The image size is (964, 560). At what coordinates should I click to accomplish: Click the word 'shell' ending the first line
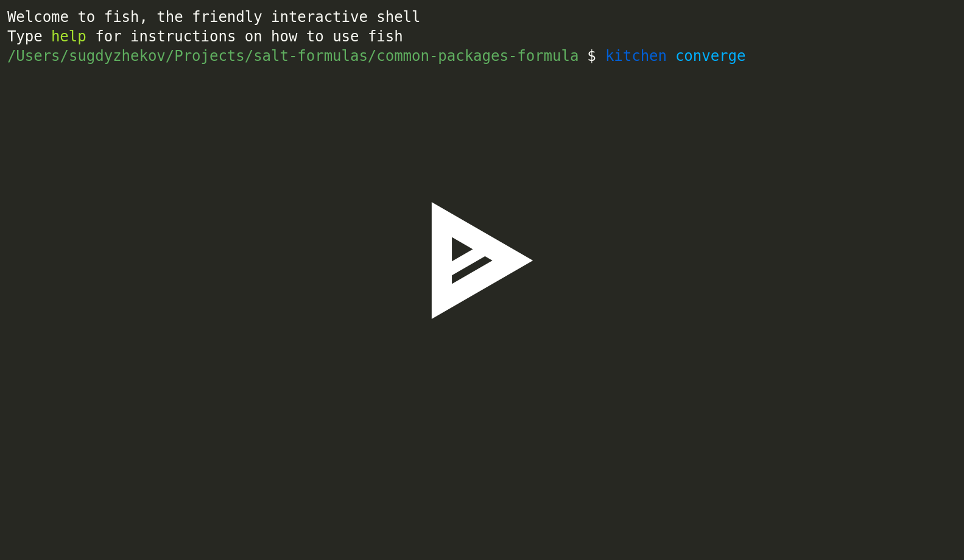pos(398,17)
